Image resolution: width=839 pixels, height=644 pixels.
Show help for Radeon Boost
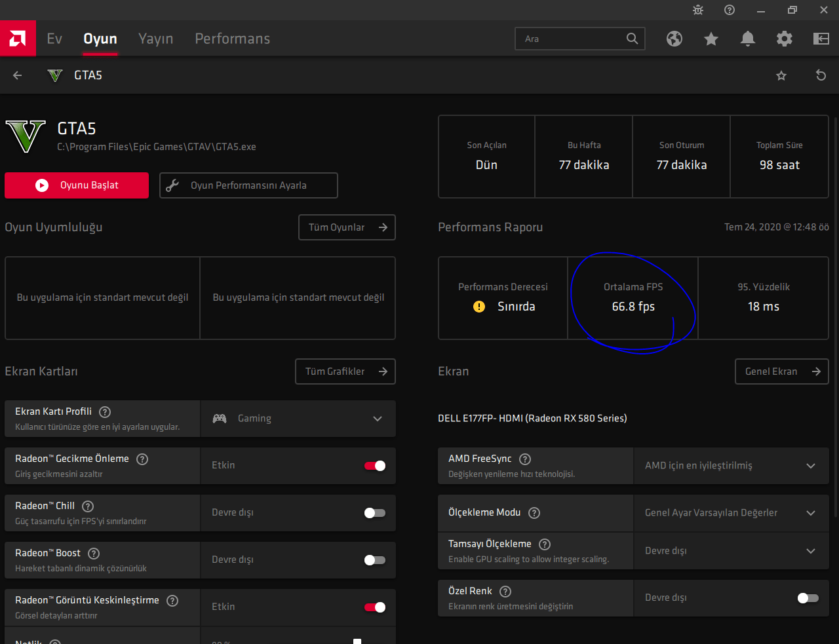[x=94, y=554]
